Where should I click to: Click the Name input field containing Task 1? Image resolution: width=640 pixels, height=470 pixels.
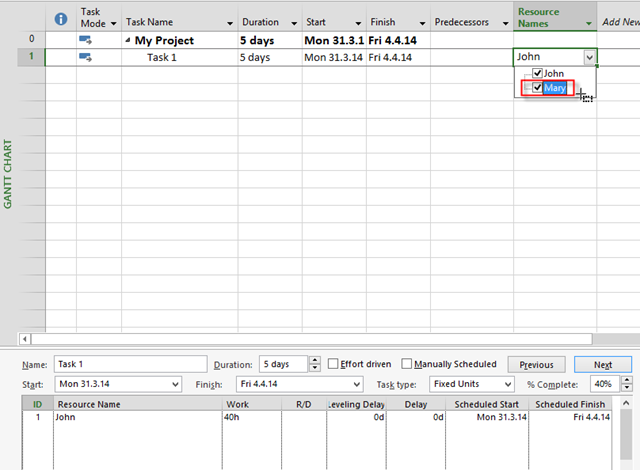tap(102, 364)
